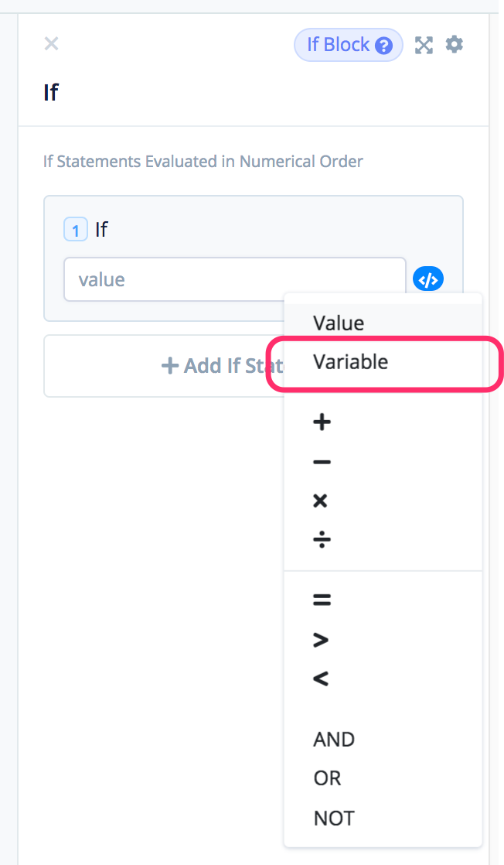Choose the less than operator
The height and width of the screenshot is (865, 504).
tap(321, 679)
